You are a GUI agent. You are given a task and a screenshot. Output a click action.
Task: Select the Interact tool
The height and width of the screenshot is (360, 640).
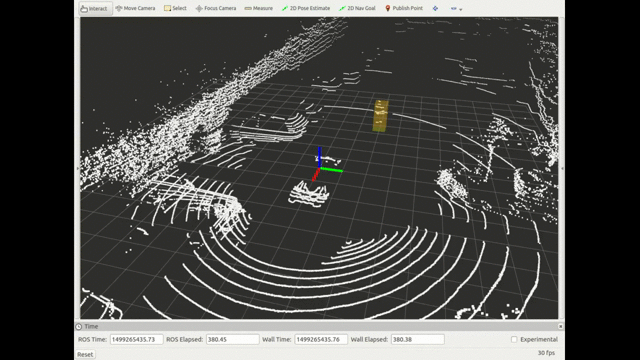tap(95, 8)
